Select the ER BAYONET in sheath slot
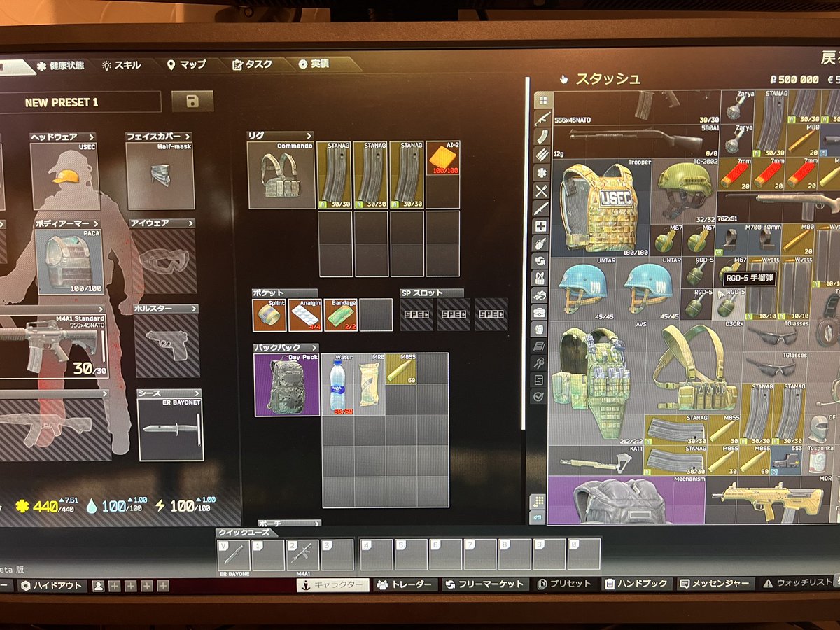This screenshot has height=630, width=840. point(171,429)
